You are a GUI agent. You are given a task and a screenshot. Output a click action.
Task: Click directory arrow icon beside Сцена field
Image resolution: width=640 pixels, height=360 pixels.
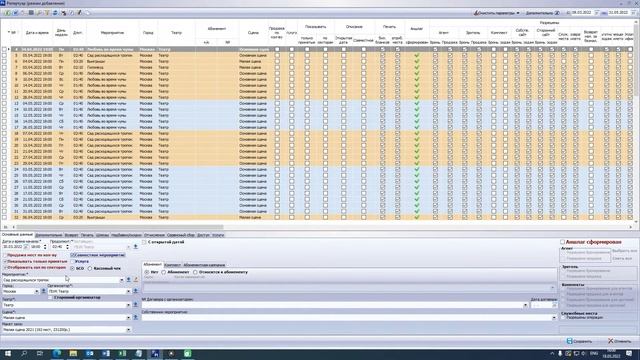[136, 317]
